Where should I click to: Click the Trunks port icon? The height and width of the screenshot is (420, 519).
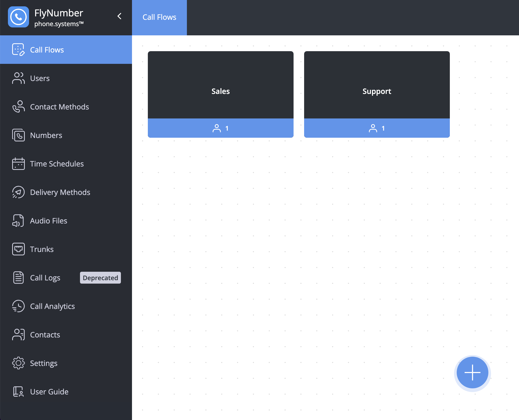[x=18, y=249]
